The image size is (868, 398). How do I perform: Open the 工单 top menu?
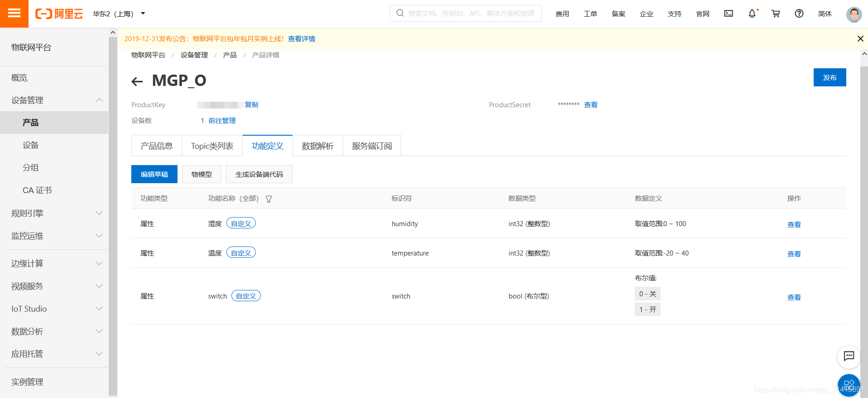pyautogui.click(x=590, y=14)
